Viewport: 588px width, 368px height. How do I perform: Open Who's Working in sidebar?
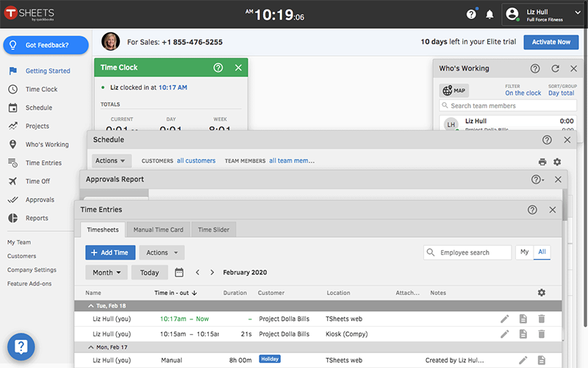pyautogui.click(x=39, y=144)
